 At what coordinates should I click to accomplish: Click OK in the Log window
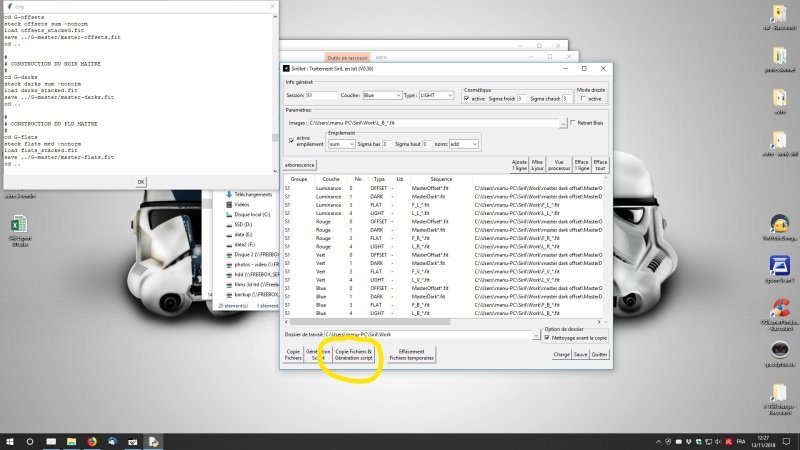141,182
